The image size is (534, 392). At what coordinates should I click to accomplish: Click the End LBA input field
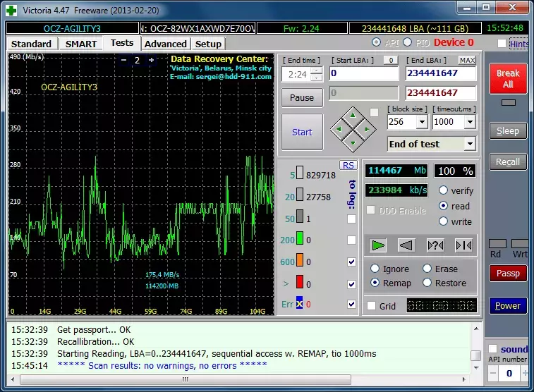(440, 73)
